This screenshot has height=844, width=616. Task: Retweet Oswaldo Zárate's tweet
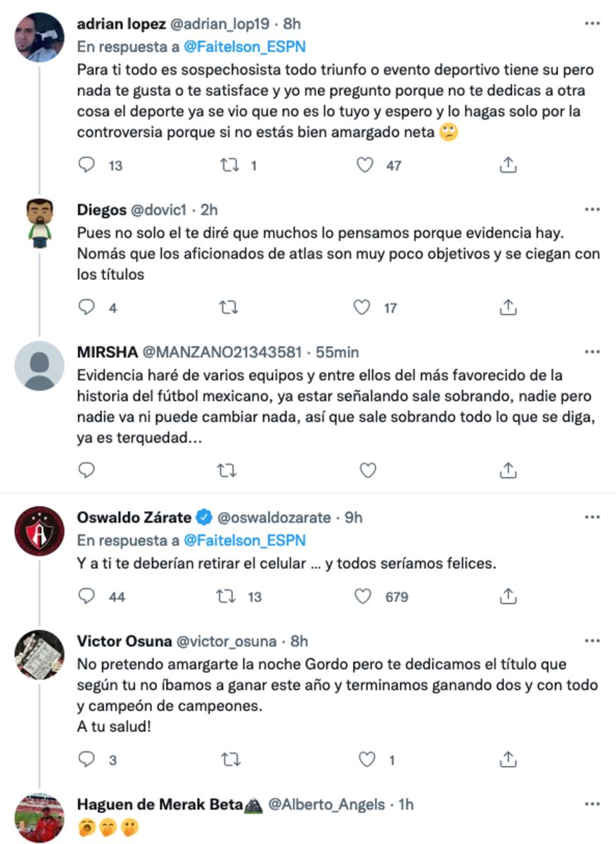(x=228, y=596)
